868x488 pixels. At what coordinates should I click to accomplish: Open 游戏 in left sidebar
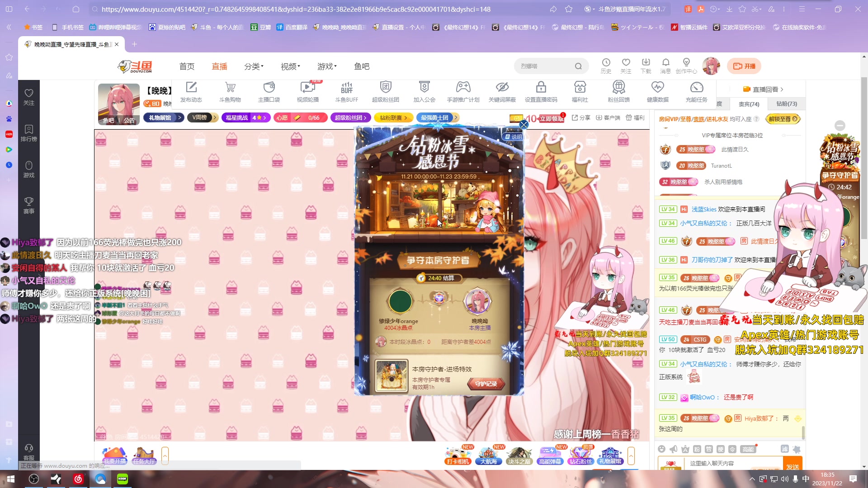28,169
